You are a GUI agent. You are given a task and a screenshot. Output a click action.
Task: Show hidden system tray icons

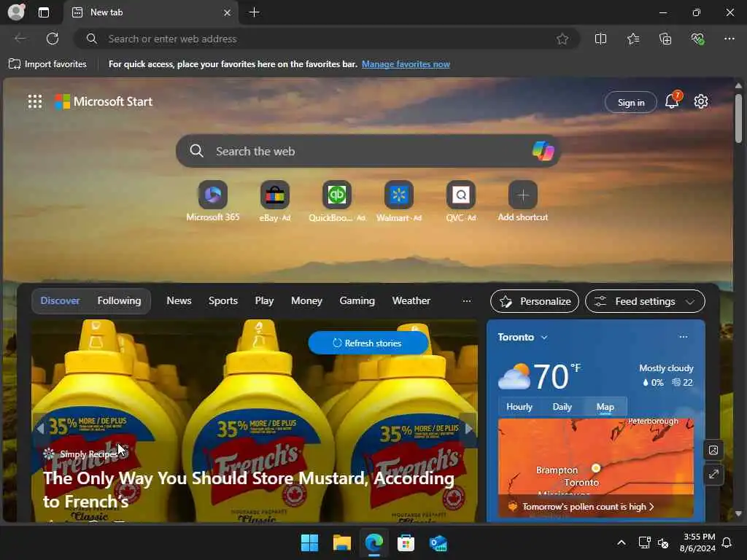pyautogui.click(x=622, y=542)
